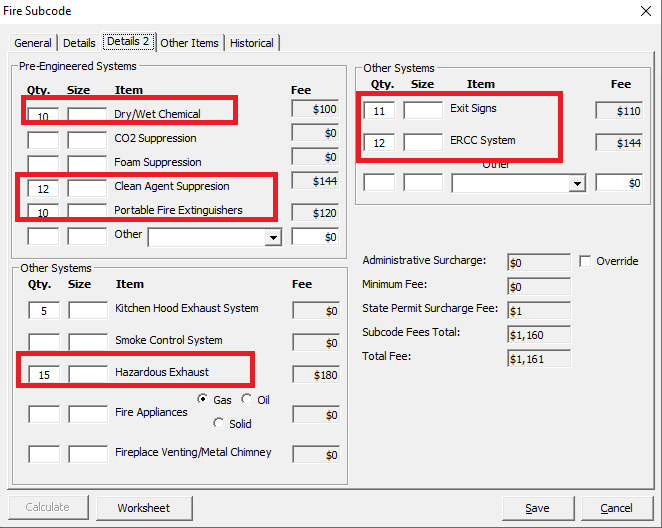Close the Fire Subcode dialog
The height and width of the screenshot is (528, 662).
point(644,11)
